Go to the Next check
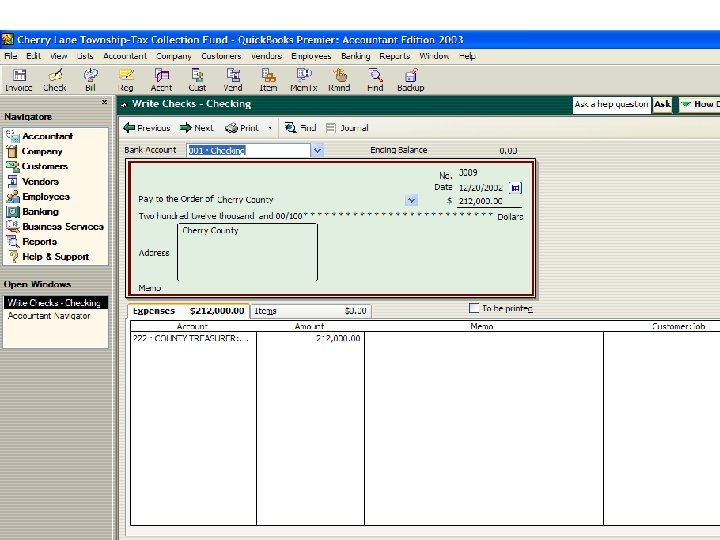720x540 pixels. pyautogui.click(x=197, y=128)
